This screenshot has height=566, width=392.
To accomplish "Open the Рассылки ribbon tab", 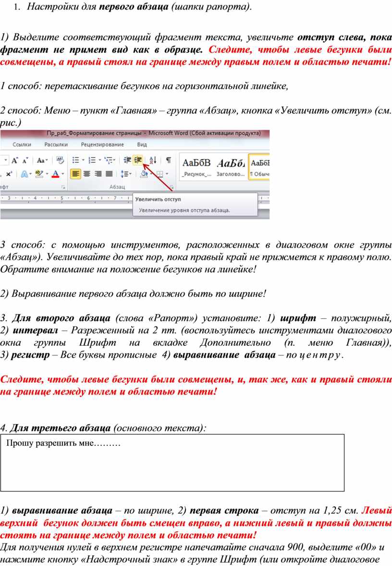I will click(56, 144).
